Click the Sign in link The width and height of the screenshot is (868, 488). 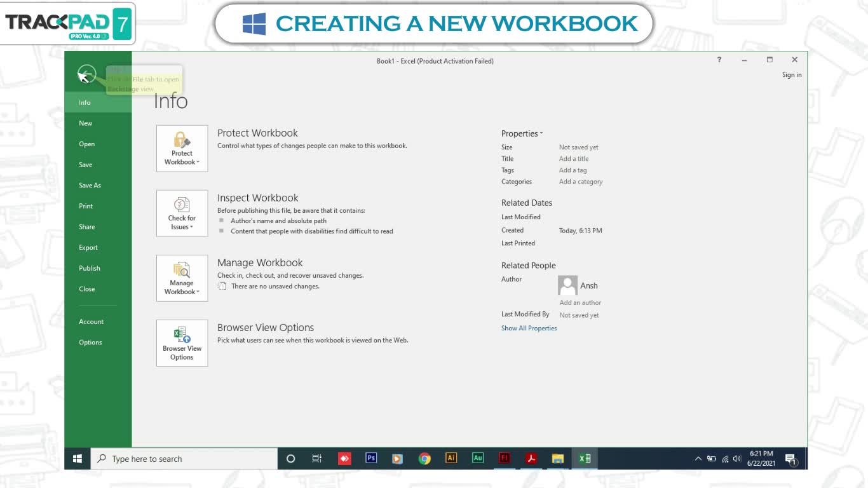coord(791,75)
